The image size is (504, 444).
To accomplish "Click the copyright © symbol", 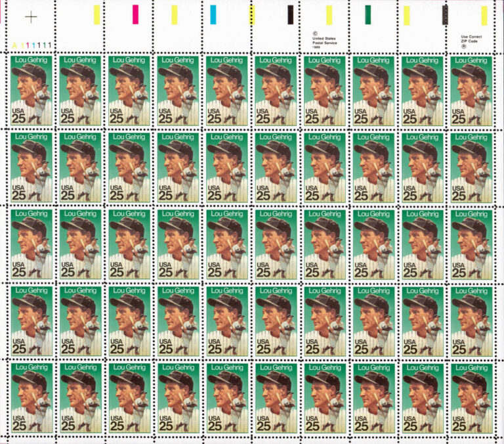I will (315, 33).
